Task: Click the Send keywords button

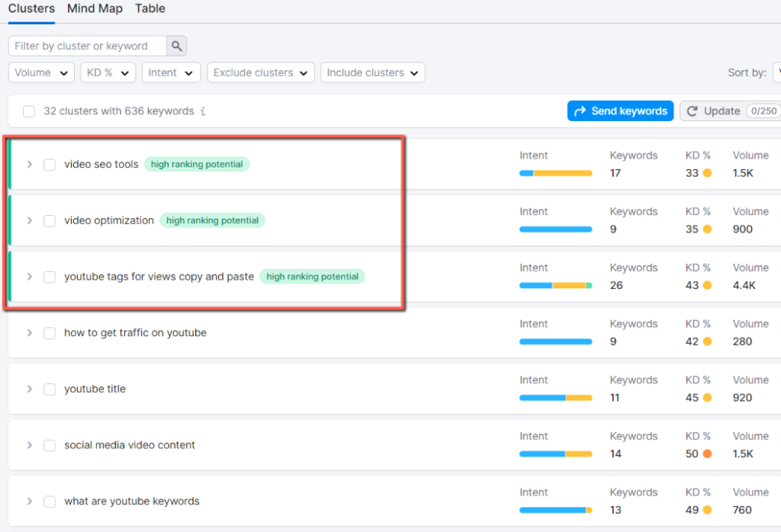Action: [620, 111]
